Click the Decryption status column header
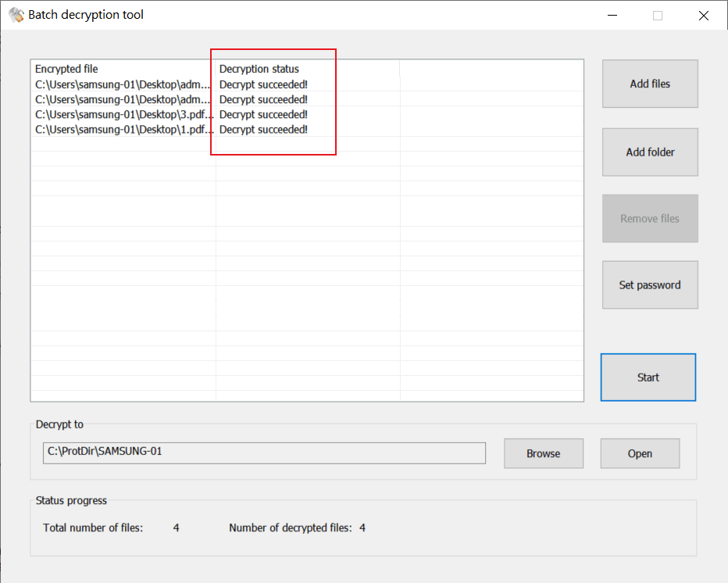The width and height of the screenshot is (728, 583). [x=307, y=69]
